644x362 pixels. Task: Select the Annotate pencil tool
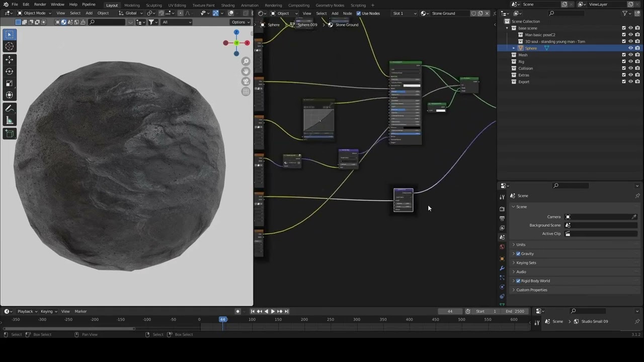[x=9, y=109]
